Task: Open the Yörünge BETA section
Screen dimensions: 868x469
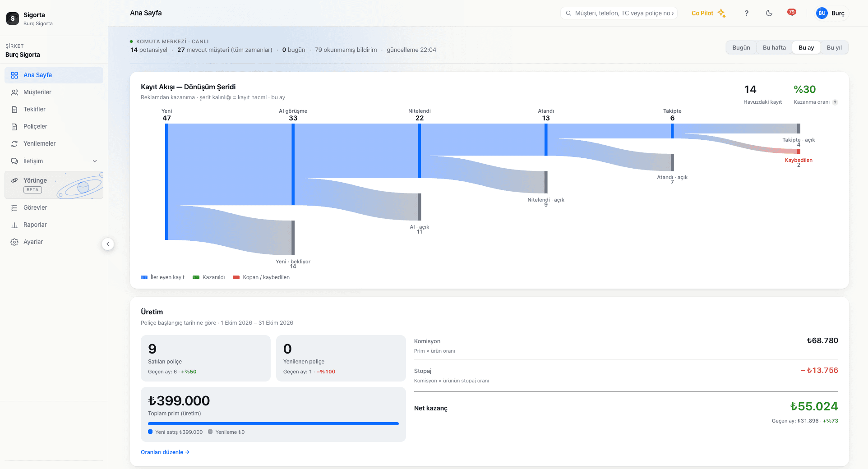Action: pos(54,185)
